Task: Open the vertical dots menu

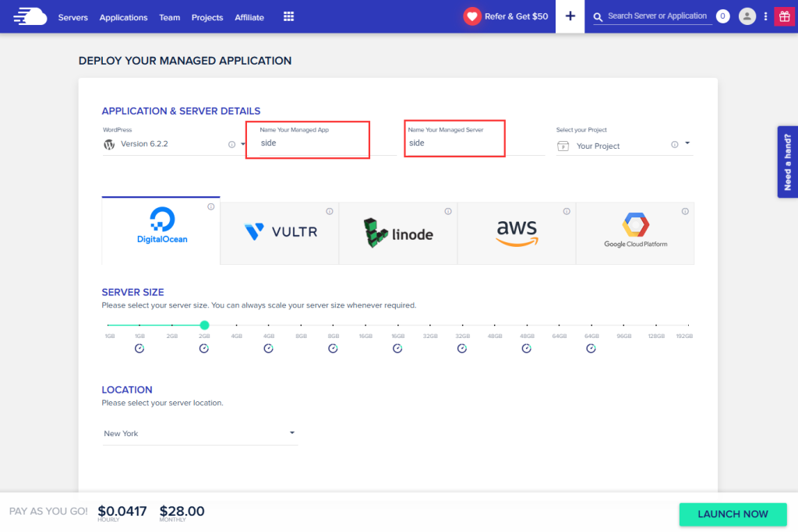Action: [765, 16]
